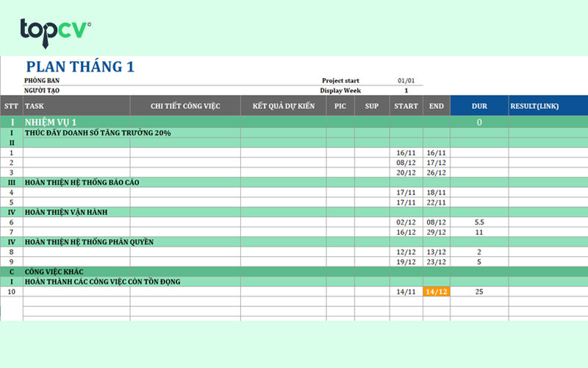
Task: Select start date 17/11 in row 4
Action: 406,192
